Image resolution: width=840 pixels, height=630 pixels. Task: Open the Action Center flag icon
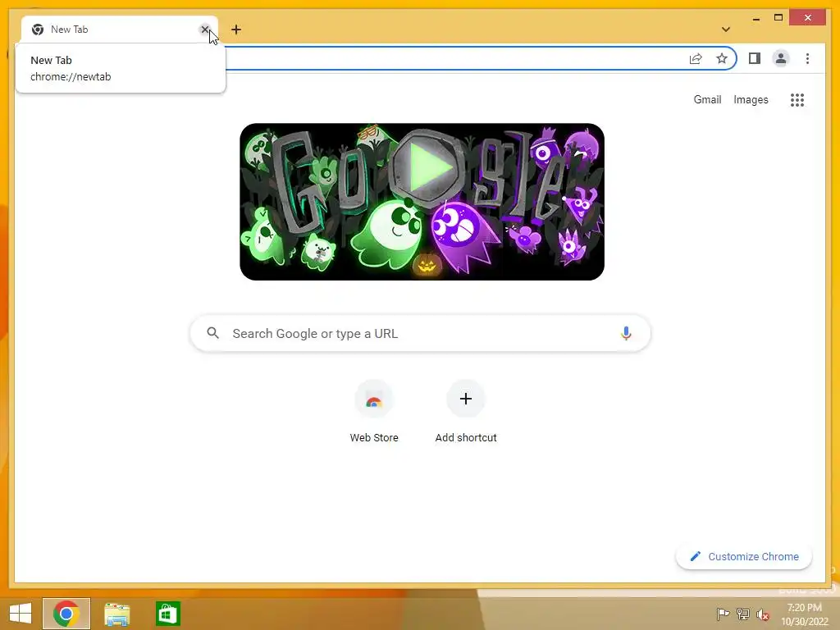coord(723,614)
